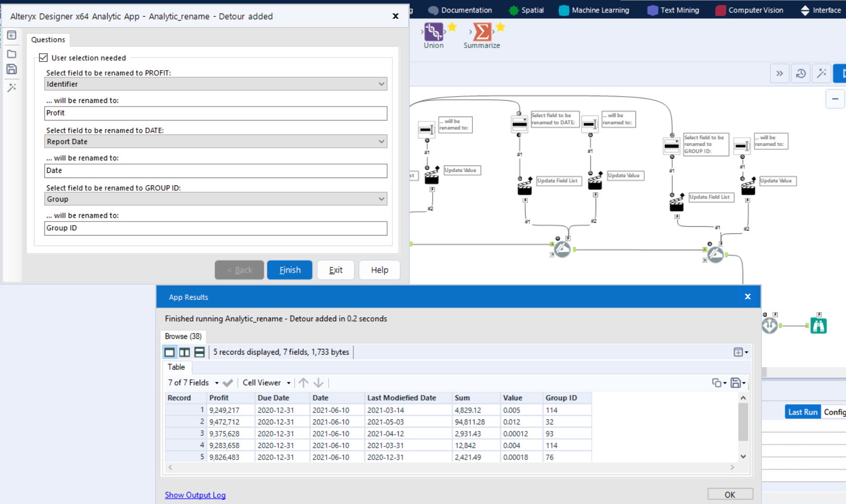Edit the Group ID rename text field

(216, 228)
